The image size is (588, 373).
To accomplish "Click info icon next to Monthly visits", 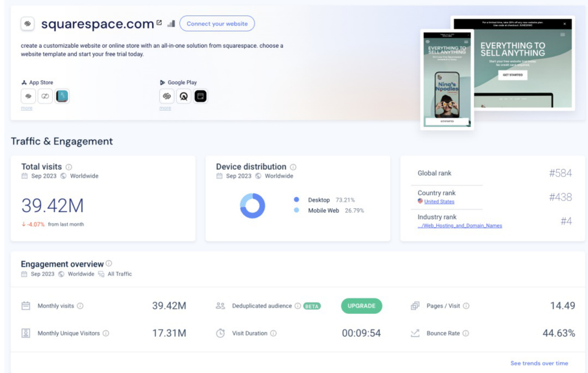I will pyautogui.click(x=80, y=306).
